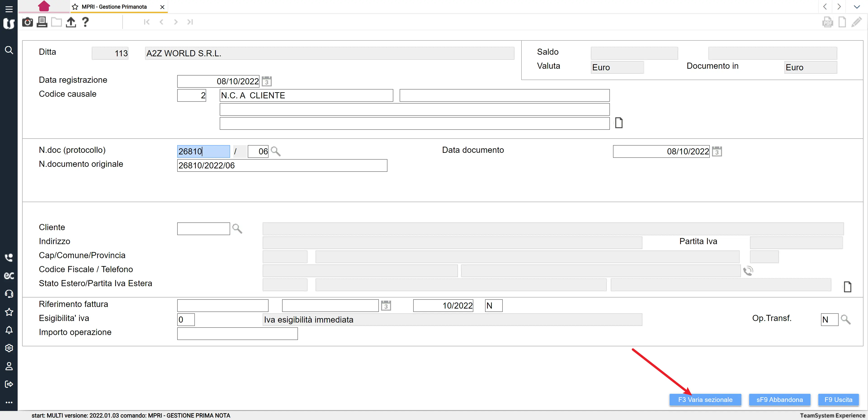
Task: Open help with the question mark icon
Action: point(85,22)
